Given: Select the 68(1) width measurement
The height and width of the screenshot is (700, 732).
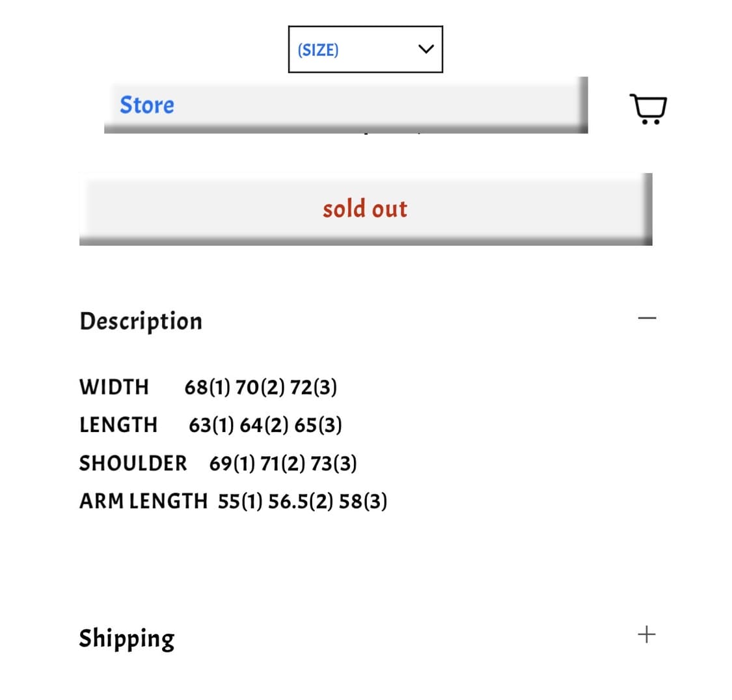Looking at the screenshot, I should click(207, 387).
